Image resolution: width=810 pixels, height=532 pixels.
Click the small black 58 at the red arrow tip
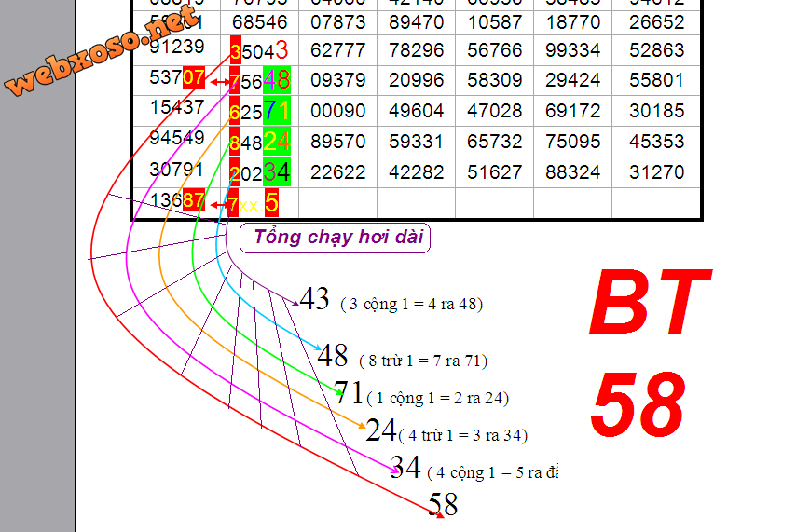pos(444,505)
